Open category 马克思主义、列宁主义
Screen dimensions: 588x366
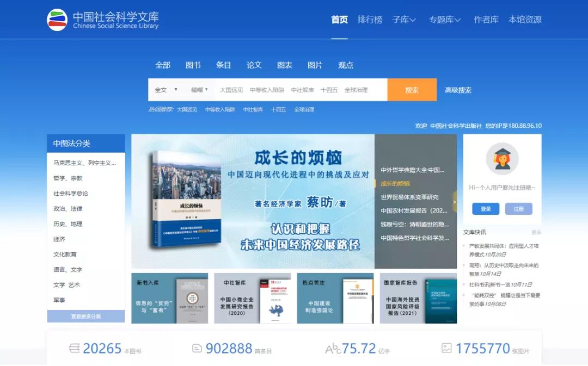(84, 163)
